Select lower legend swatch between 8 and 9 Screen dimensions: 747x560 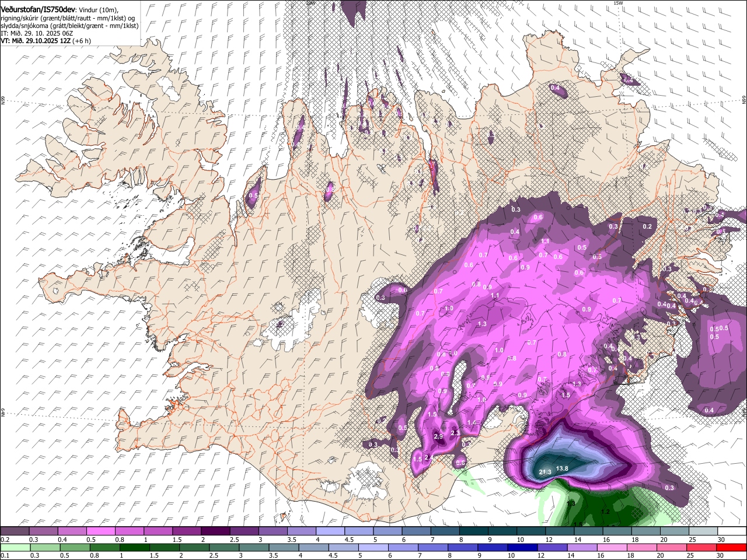[463, 547]
